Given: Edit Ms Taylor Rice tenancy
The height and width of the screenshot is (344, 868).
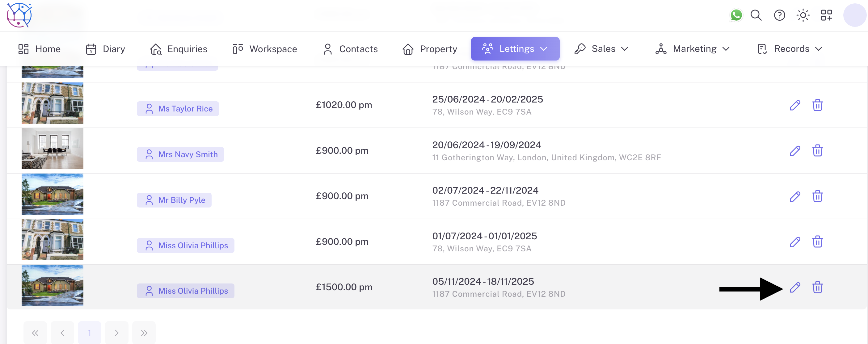Looking at the screenshot, I should click(794, 105).
